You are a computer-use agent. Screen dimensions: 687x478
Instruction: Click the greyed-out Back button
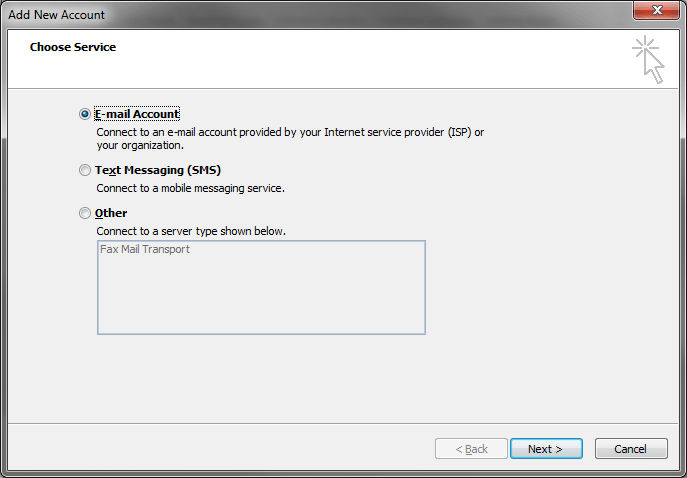(471, 449)
